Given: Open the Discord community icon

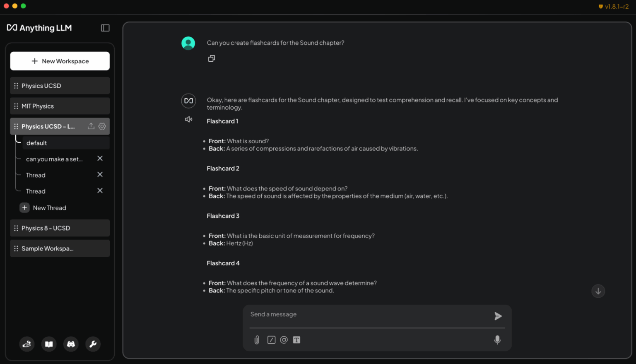Looking at the screenshot, I should 71,344.
